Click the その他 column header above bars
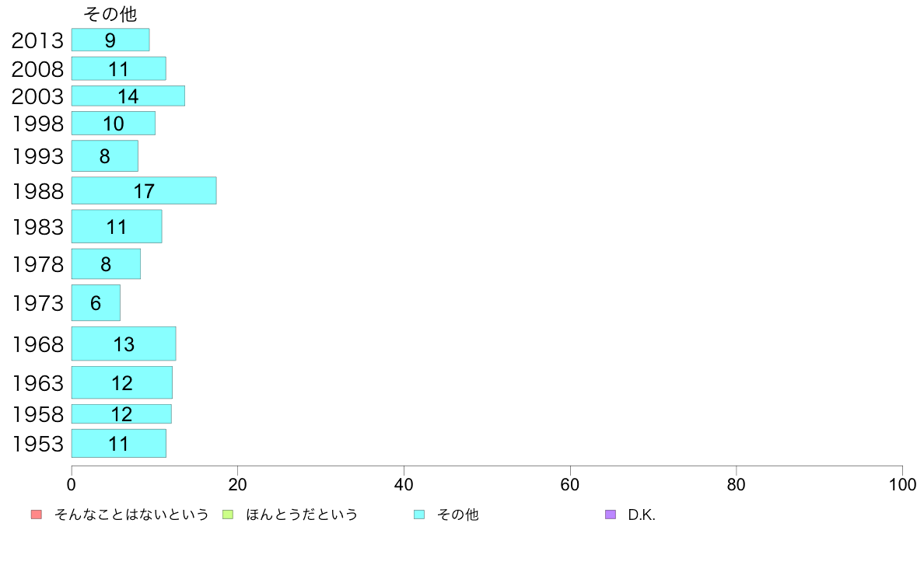This screenshot has height=572, width=924. [x=110, y=15]
